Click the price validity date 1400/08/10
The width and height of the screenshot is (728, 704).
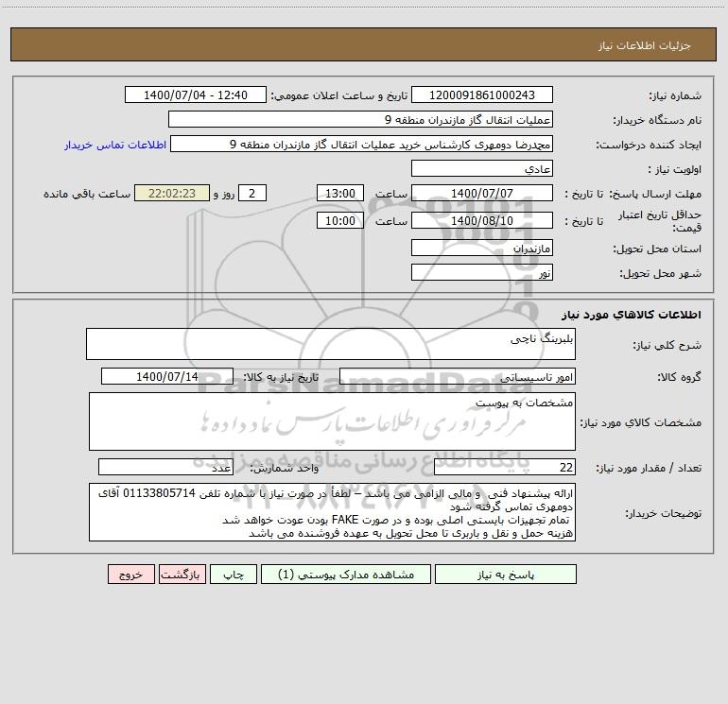point(482,221)
